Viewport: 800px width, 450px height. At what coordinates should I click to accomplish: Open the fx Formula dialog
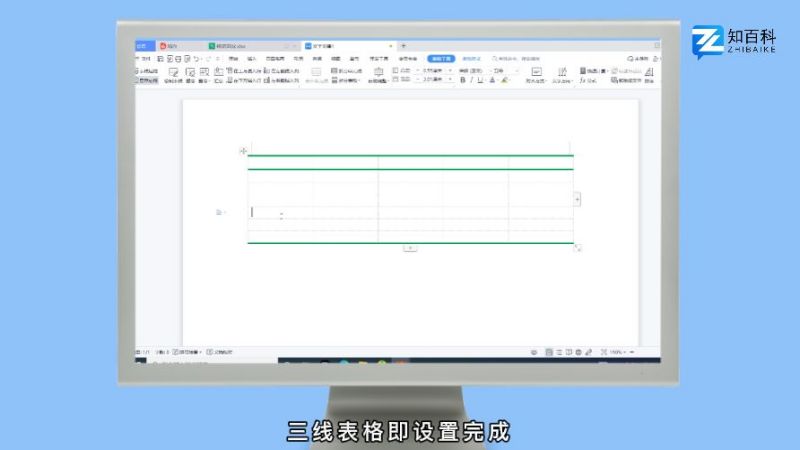point(588,80)
